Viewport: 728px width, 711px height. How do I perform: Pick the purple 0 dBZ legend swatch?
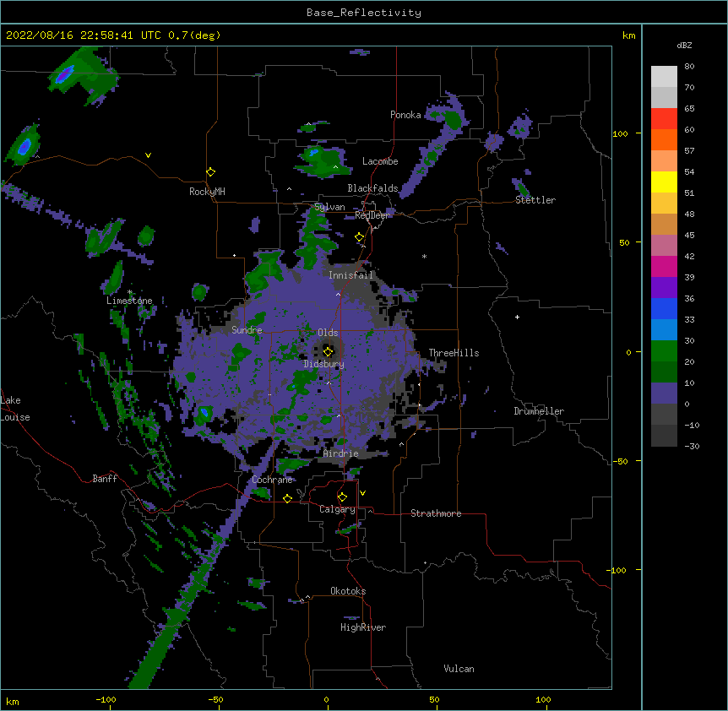(x=664, y=393)
